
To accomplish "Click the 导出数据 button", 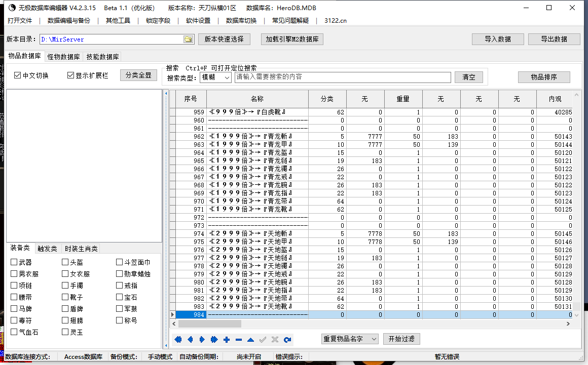I will coord(554,39).
